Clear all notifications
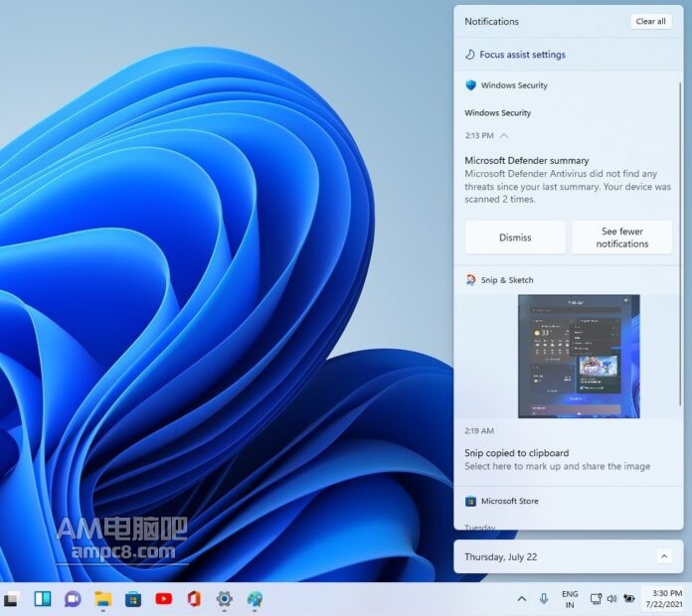Image resolution: width=692 pixels, height=616 pixels. [x=650, y=21]
